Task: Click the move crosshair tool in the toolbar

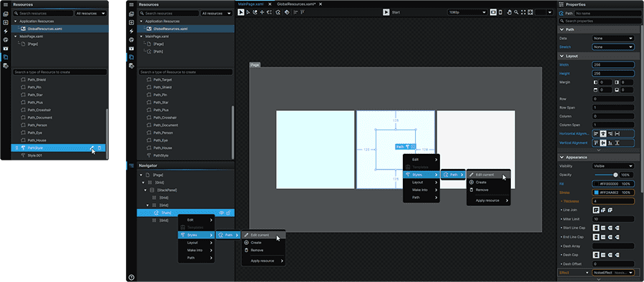Action: [x=262, y=12]
